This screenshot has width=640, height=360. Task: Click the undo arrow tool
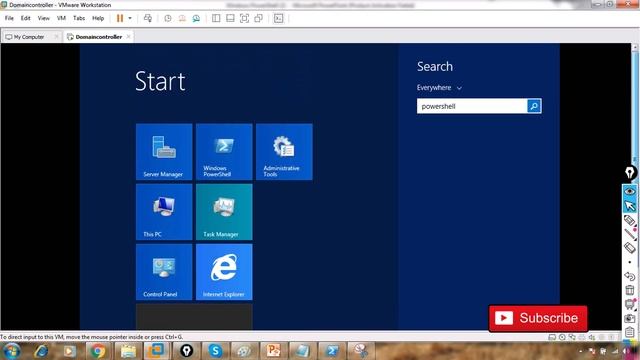(630, 276)
